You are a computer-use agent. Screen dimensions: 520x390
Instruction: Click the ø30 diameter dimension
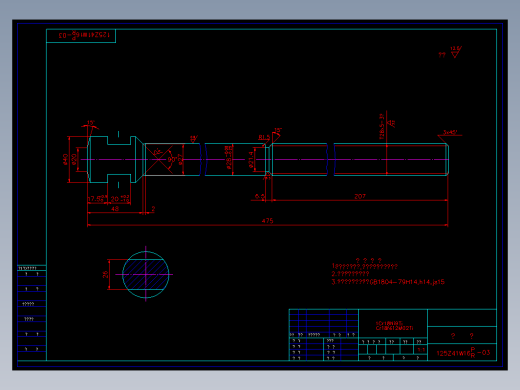click(74, 159)
